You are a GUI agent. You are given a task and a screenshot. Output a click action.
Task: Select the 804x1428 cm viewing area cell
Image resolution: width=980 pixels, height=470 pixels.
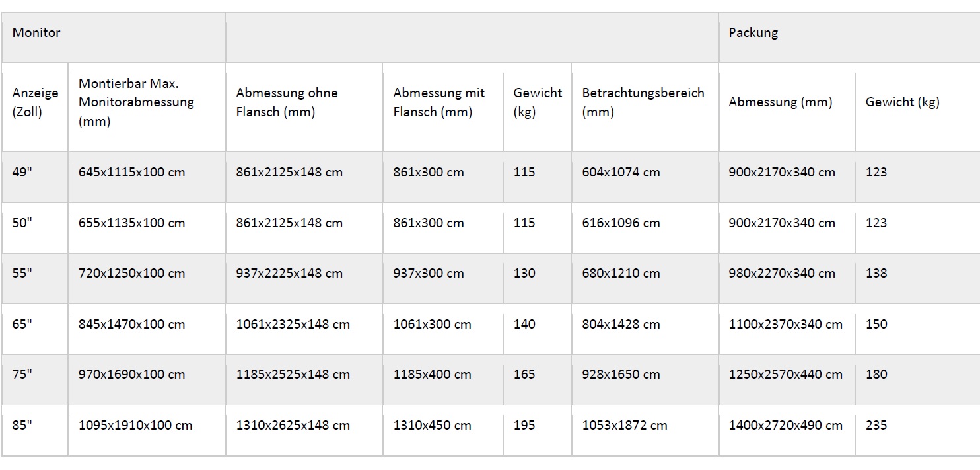click(x=621, y=324)
